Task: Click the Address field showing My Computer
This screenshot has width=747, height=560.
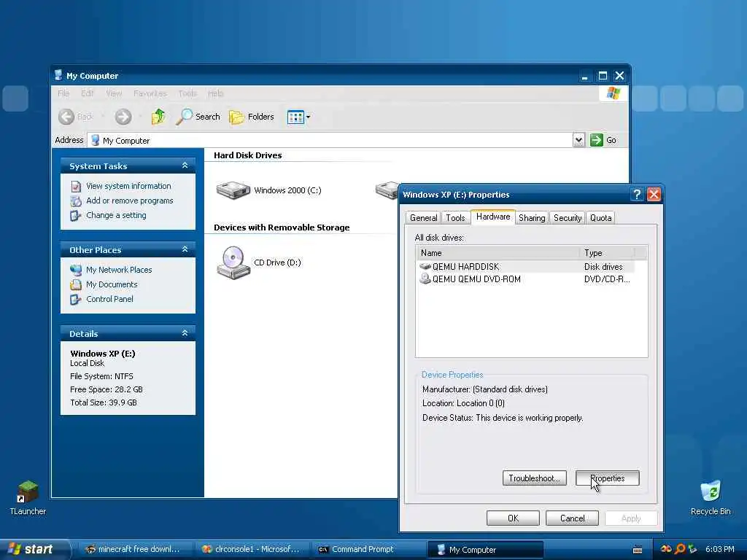Action: 330,140
